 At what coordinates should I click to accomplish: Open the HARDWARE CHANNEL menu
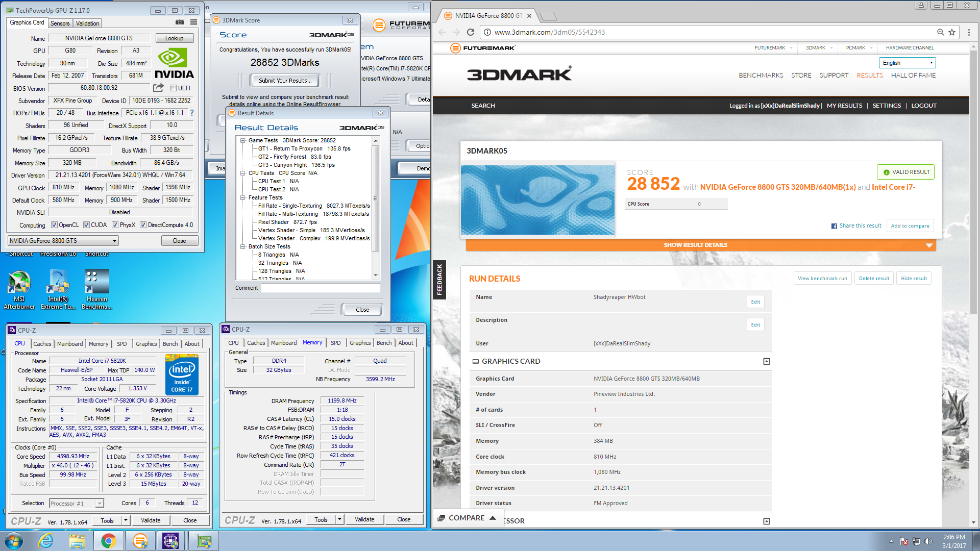click(x=910, y=47)
